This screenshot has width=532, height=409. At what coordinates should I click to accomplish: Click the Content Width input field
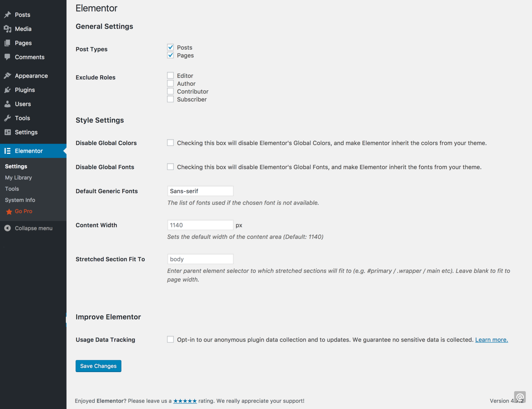200,225
